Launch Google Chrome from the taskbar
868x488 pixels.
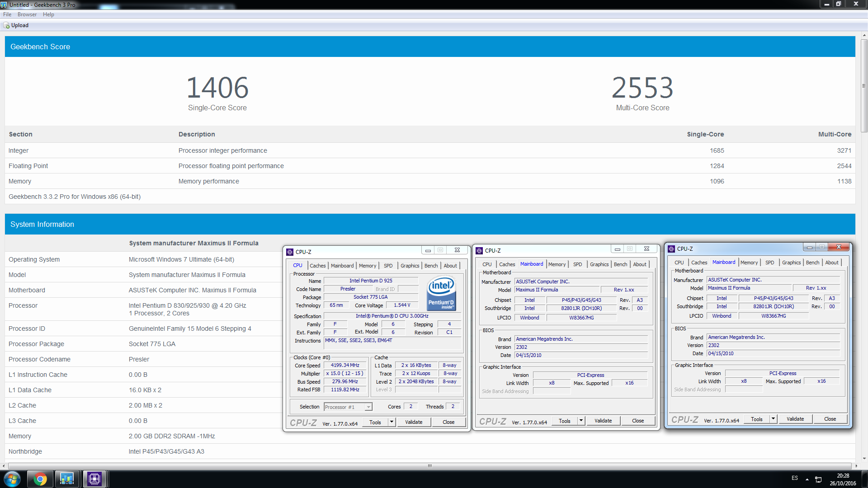(x=40, y=479)
